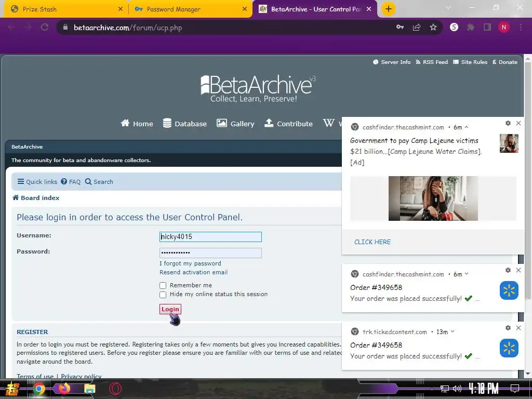Click the Login button

click(x=170, y=309)
